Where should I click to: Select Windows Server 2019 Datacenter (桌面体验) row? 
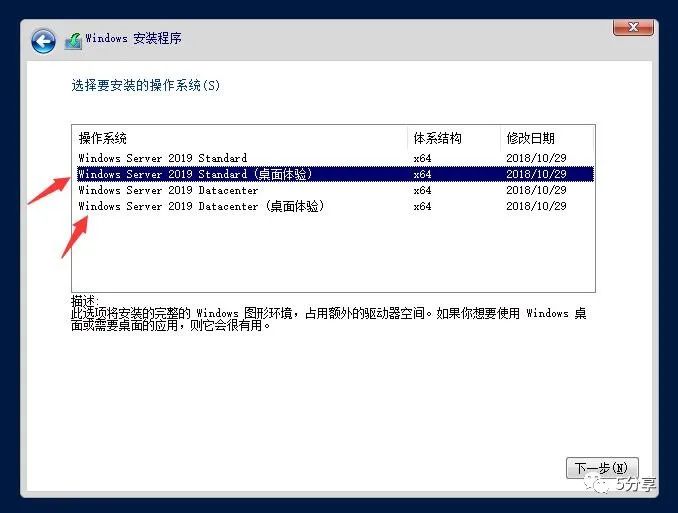point(335,206)
